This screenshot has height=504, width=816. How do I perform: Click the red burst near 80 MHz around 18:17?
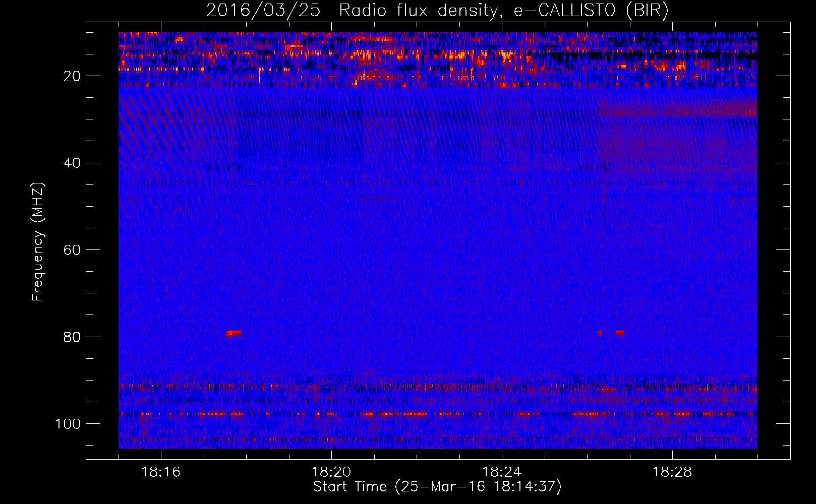coord(234,334)
